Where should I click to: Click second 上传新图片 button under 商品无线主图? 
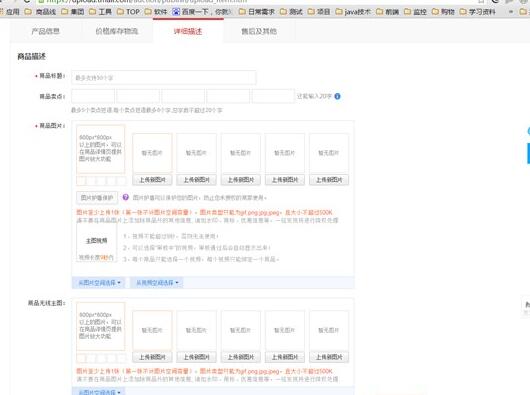(x=196, y=357)
